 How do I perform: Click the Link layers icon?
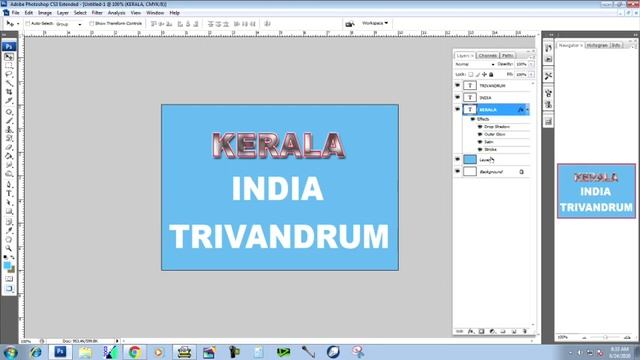[460, 331]
